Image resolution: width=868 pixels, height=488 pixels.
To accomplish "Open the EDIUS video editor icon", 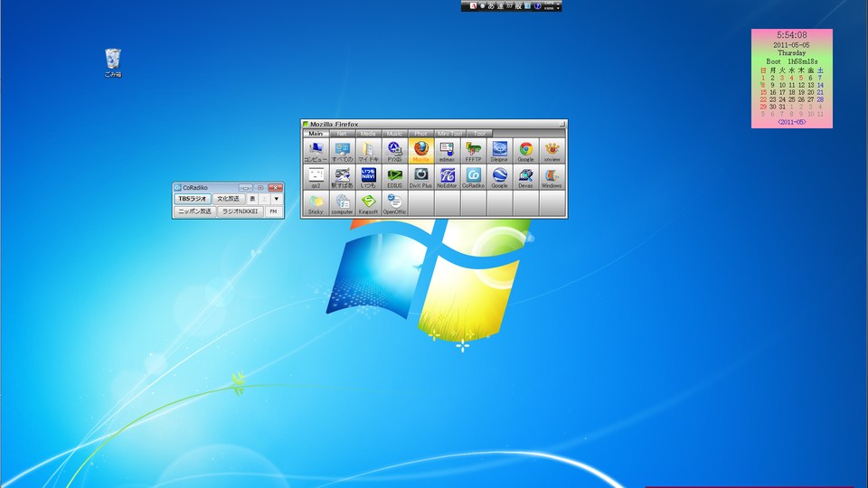I will tap(394, 177).
